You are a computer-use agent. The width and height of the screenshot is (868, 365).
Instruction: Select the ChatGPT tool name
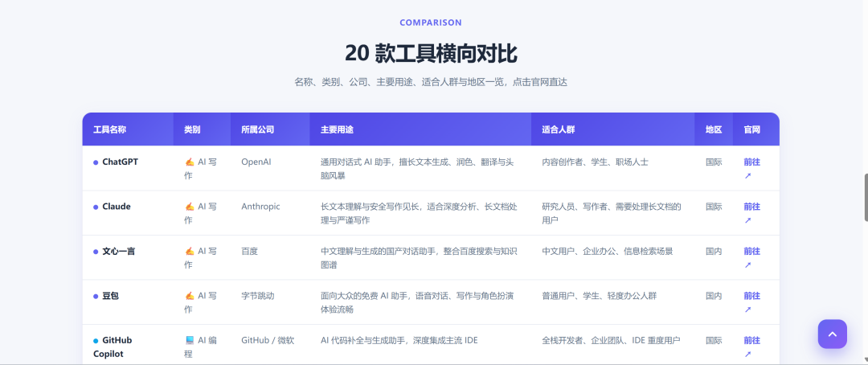click(120, 162)
